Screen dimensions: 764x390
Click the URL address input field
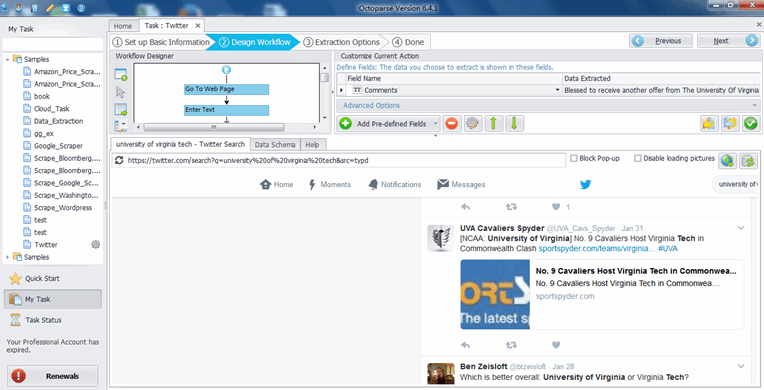345,160
